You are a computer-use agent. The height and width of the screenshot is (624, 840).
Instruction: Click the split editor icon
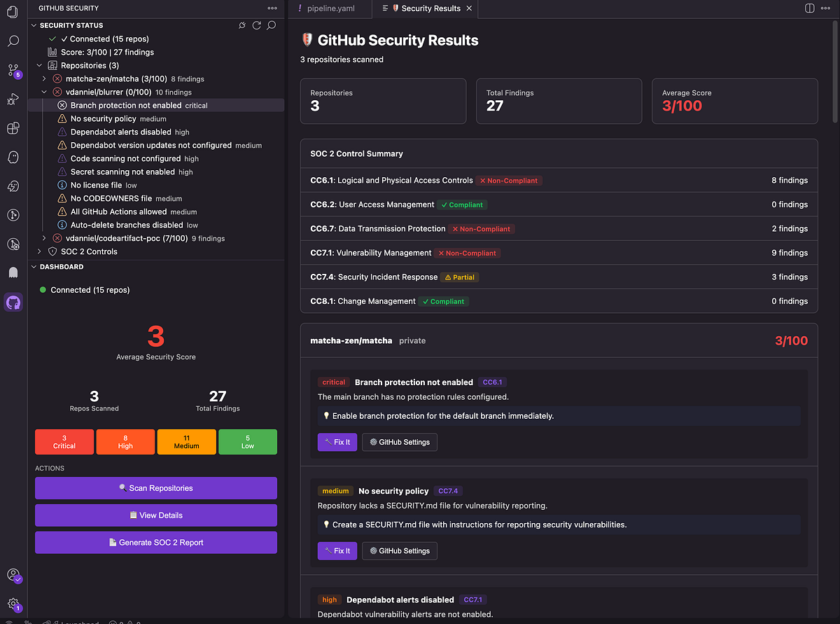[809, 8]
